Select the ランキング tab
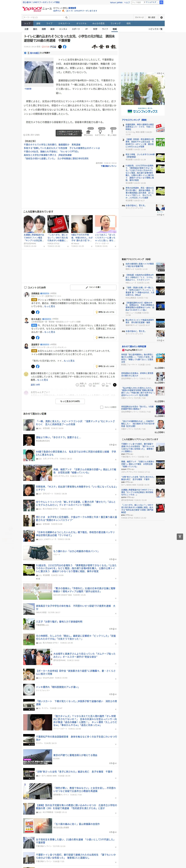The image size is (186, 868). tap(115, 24)
